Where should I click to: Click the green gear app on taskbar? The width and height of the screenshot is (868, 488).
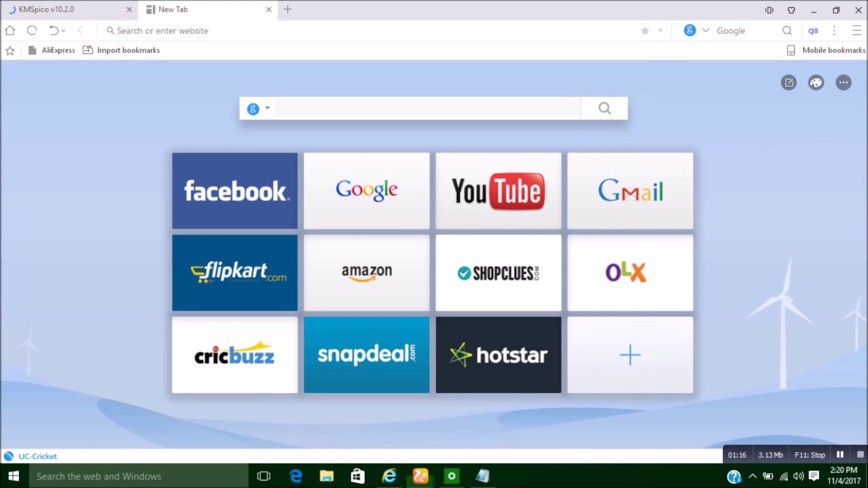point(452,476)
